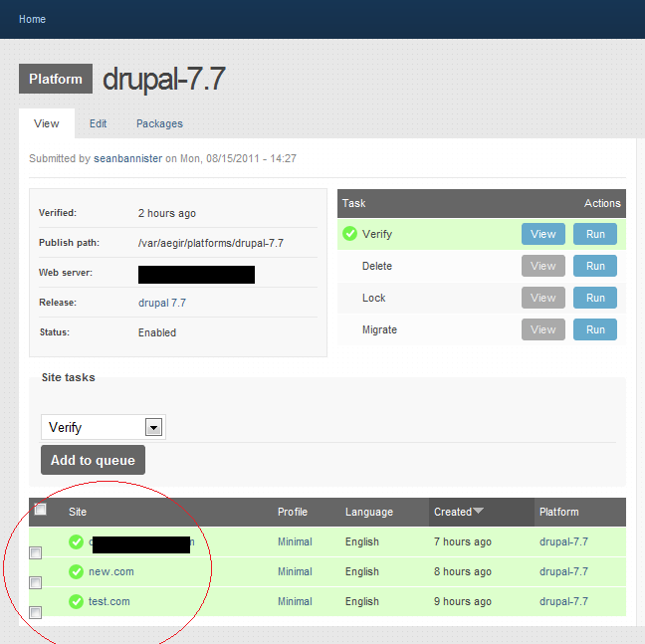Click the Verified value 2 hours ago
645x644 pixels.
(167, 213)
